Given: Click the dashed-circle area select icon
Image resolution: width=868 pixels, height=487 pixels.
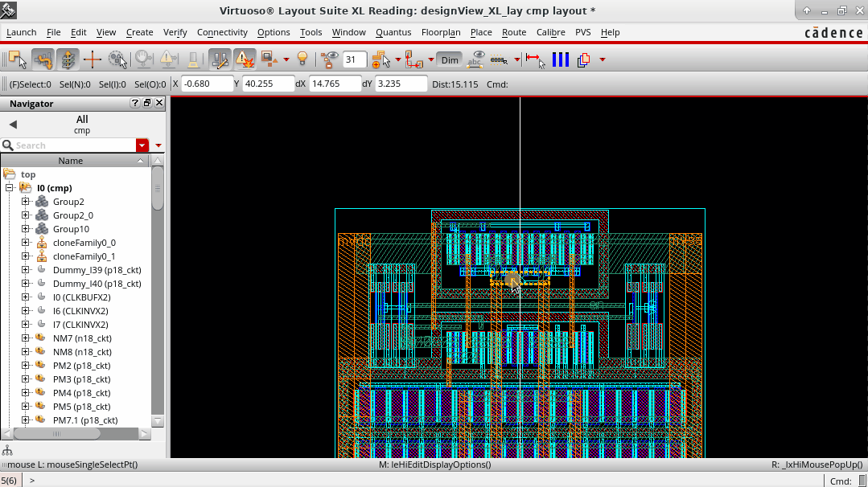Looking at the screenshot, I should click(x=117, y=59).
